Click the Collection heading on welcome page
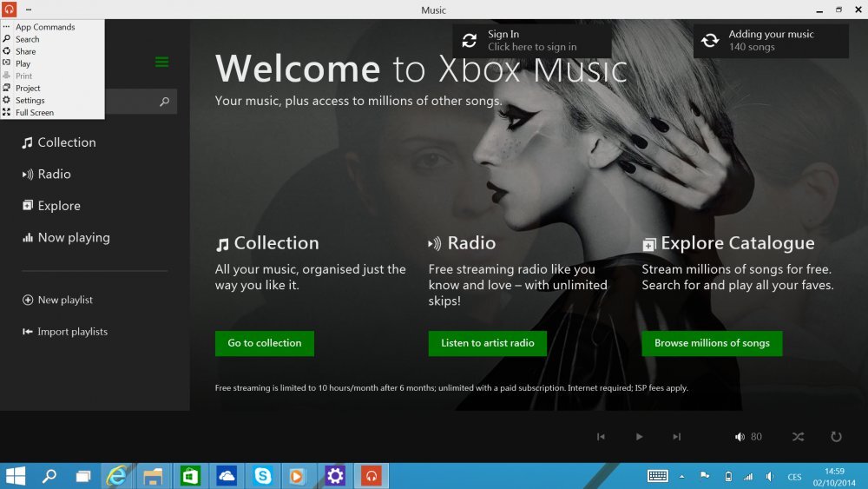 coord(267,242)
